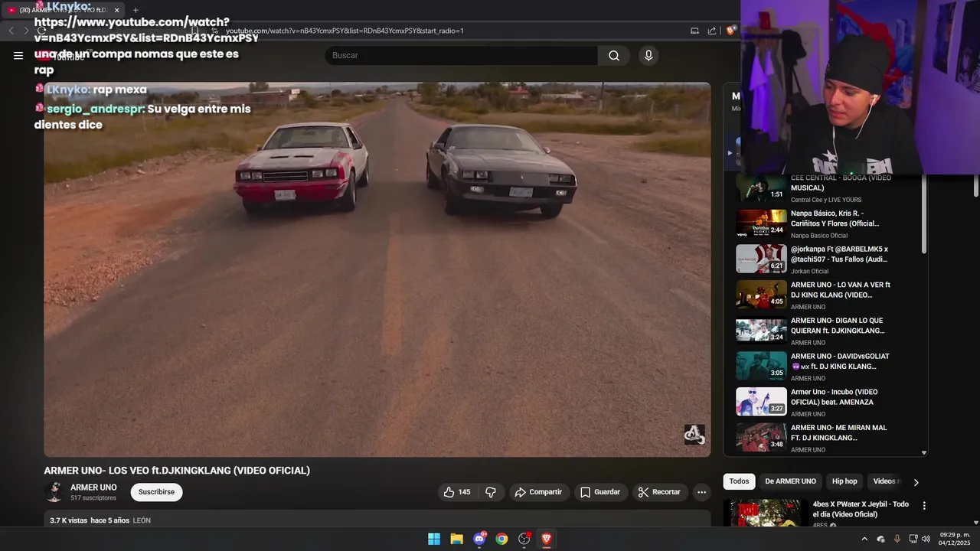This screenshot has height=551, width=980.
Task: Open Google Chrome from the taskbar
Action: (501, 539)
